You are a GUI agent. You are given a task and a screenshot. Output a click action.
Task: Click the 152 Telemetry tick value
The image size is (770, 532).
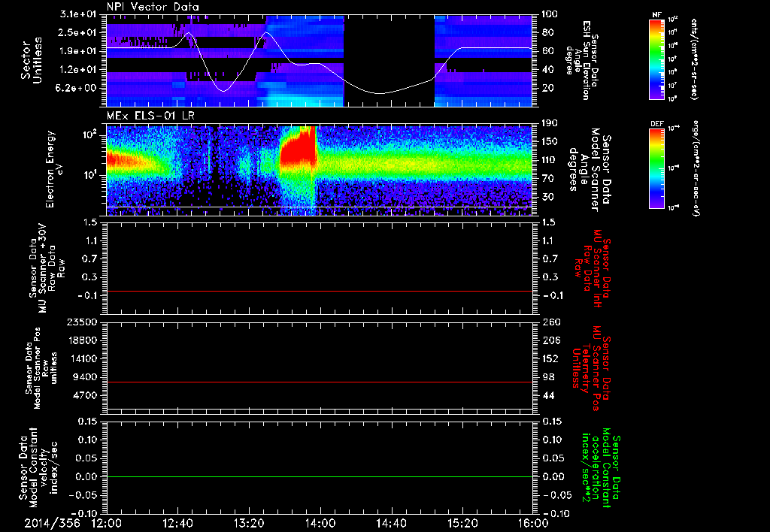[550, 358]
